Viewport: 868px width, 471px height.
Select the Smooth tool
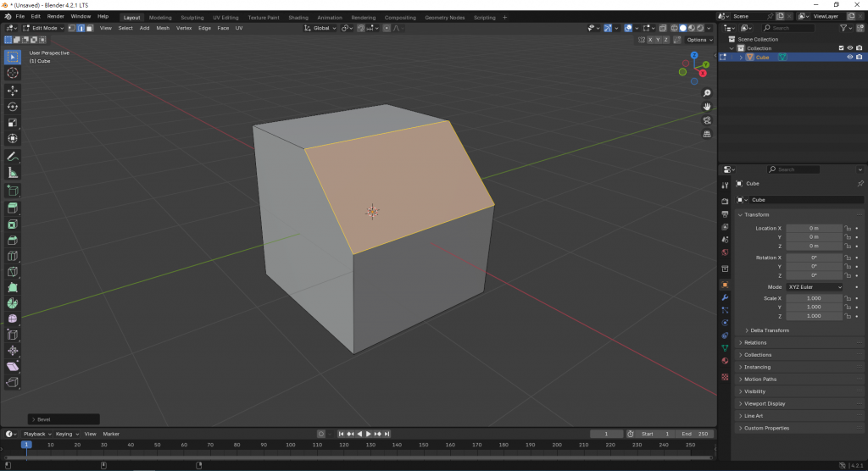[13, 319]
